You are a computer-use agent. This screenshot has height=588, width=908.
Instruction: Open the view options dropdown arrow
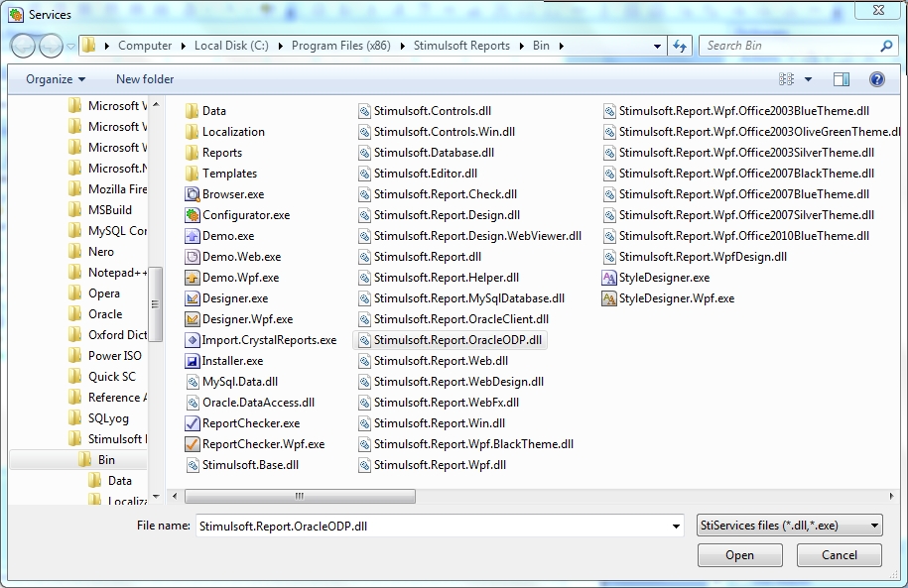809,79
